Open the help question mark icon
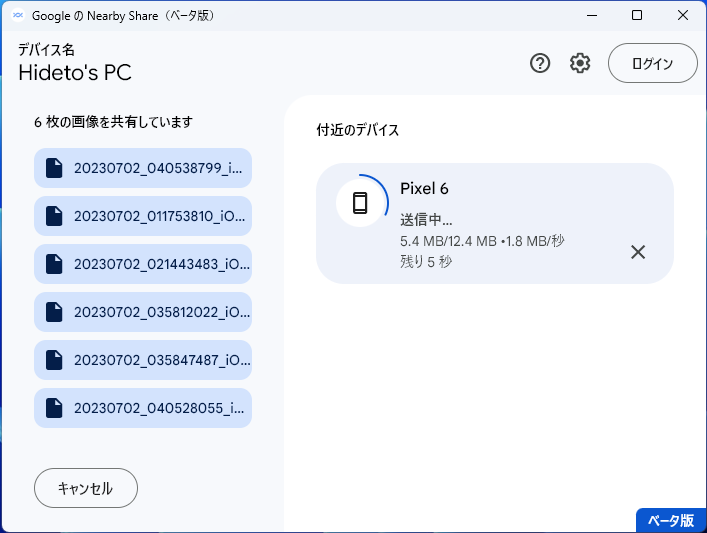 pos(540,63)
